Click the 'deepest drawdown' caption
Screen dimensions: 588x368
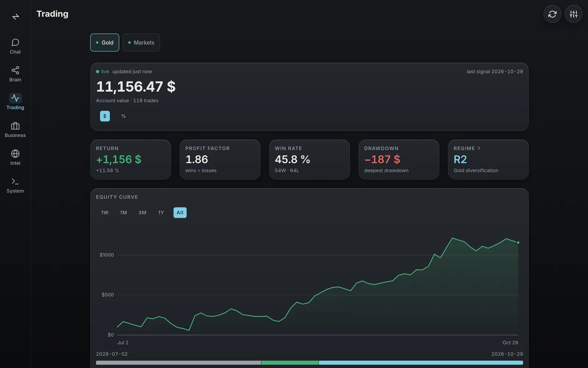386,170
